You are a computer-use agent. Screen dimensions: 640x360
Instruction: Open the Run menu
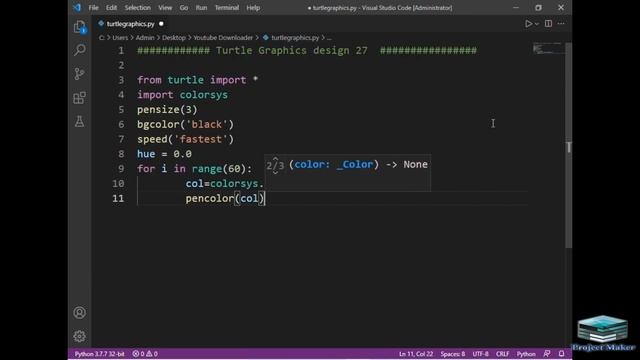(x=201, y=8)
